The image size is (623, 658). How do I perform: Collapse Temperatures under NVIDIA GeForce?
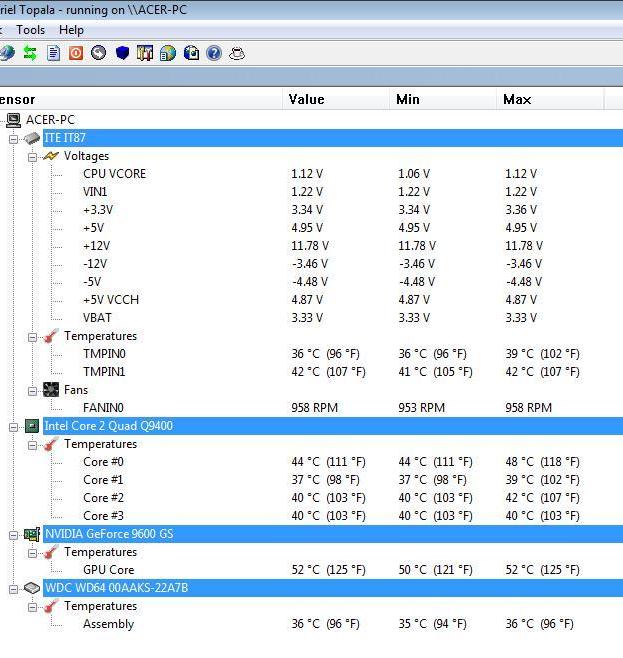pyautogui.click(x=32, y=553)
